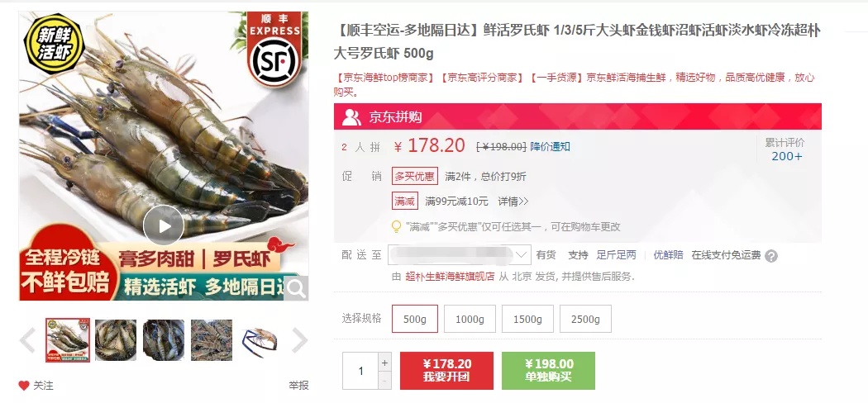Image resolution: width=868 pixels, height=403 pixels.
Task: Click the 满减 promotion tag
Action: [x=405, y=201]
